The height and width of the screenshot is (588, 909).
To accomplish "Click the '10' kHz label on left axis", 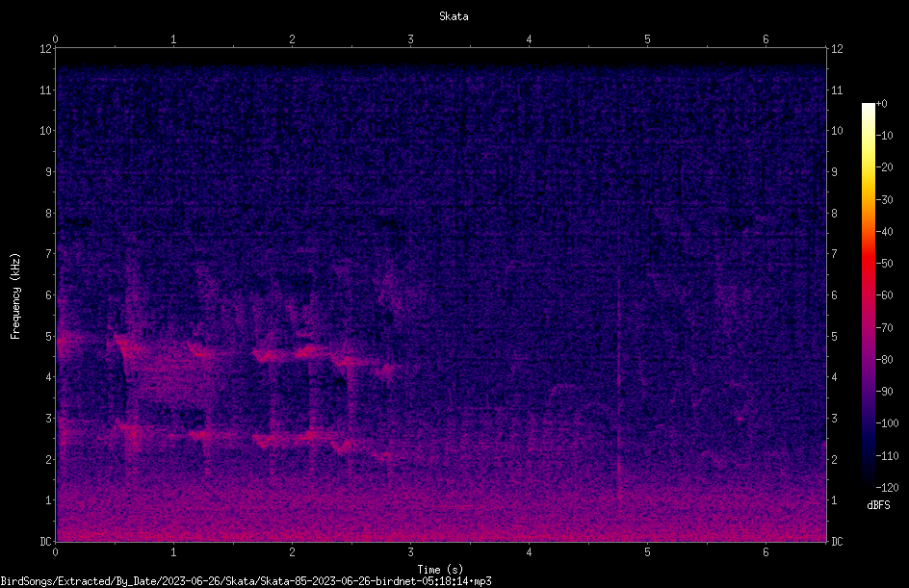I will pos(45,131).
